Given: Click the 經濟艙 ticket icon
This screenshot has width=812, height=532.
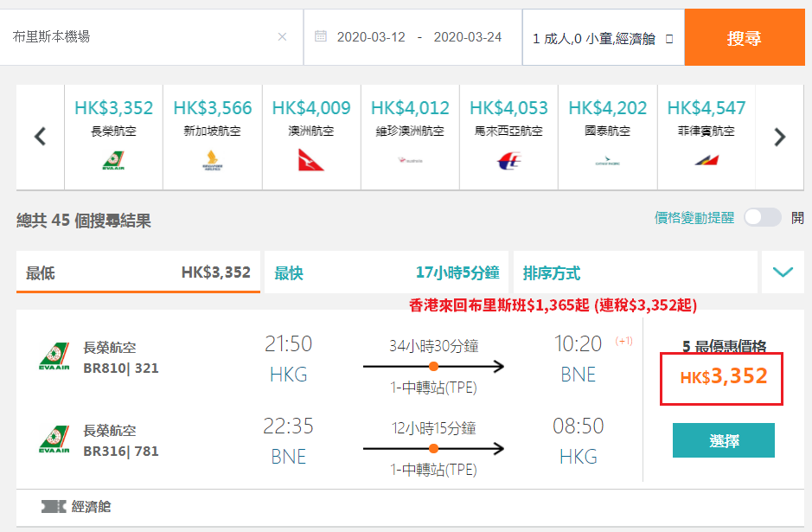Looking at the screenshot, I should (x=54, y=507).
